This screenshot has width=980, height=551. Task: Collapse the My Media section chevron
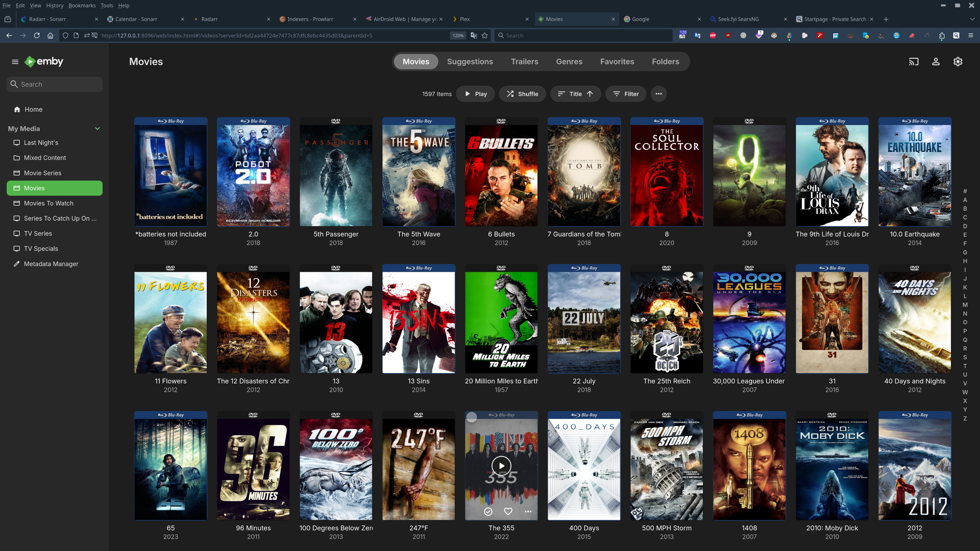pos(97,129)
